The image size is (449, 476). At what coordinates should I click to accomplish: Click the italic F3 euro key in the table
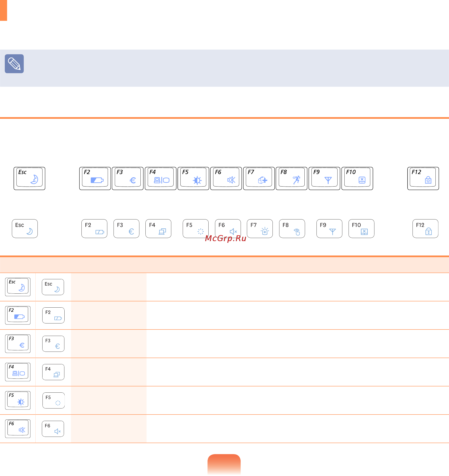pyautogui.click(x=18, y=344)
